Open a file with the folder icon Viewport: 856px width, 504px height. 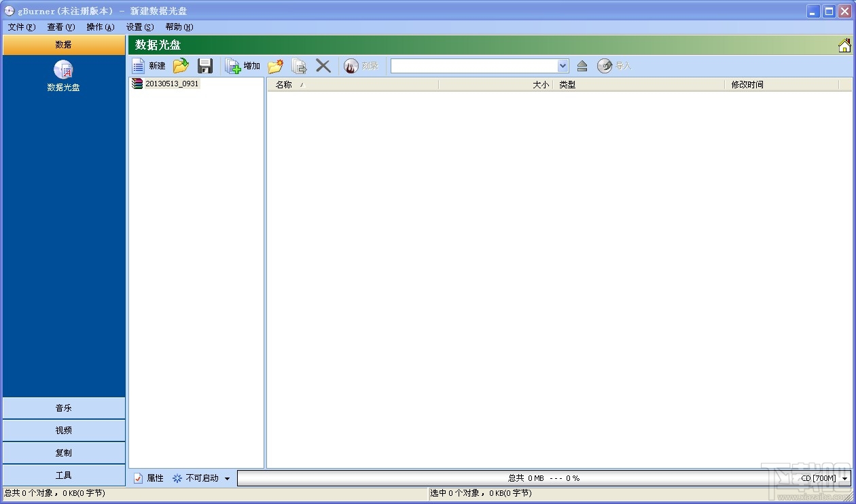[x=181, y=66]
